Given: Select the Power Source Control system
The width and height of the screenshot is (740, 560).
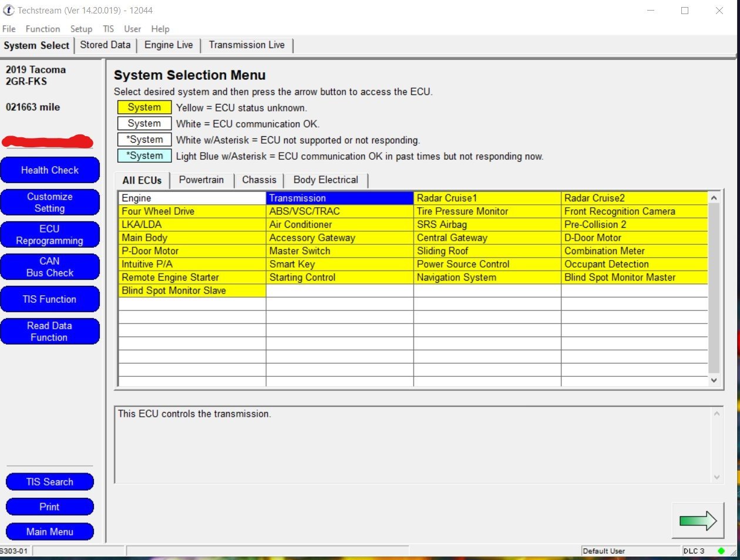Looking at the screenshot, I should click(x=487, y=264).
